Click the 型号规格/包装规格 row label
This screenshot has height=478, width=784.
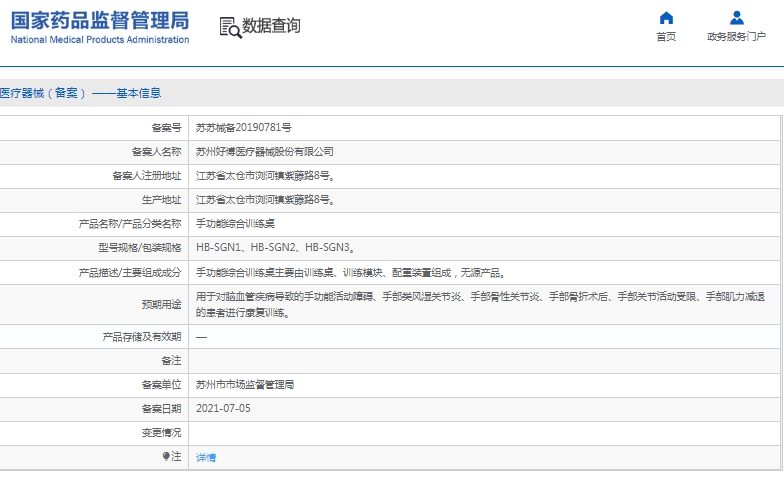click(140, 248)
